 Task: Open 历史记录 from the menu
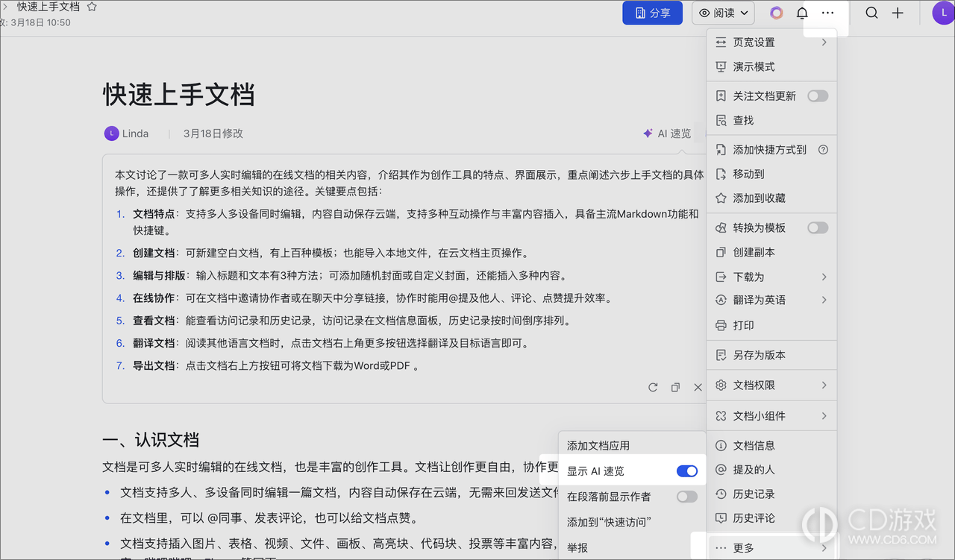pos(771,494)
